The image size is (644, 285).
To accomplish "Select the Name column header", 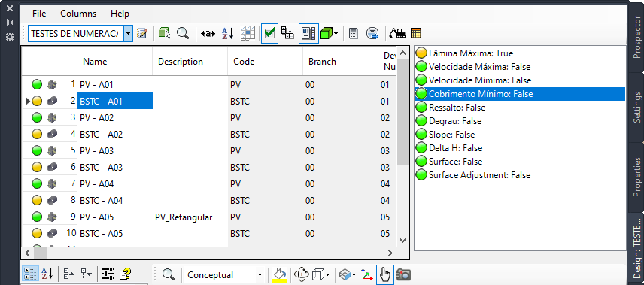I will [114, 61].
